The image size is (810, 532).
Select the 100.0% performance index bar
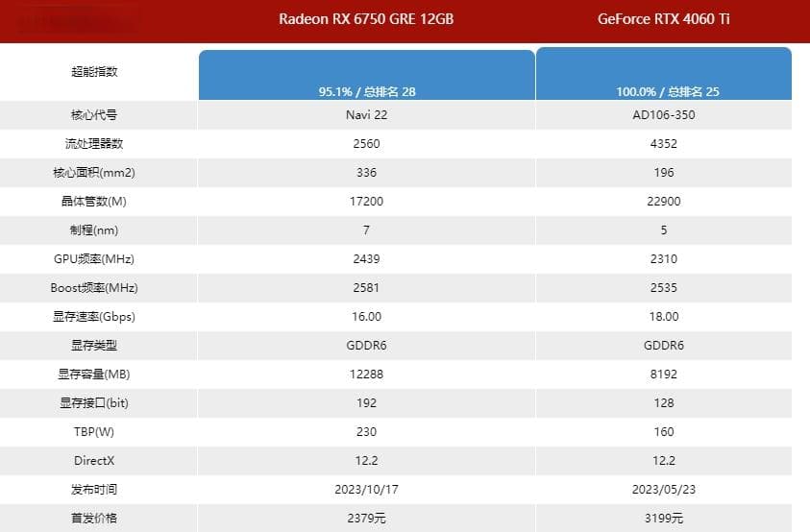point(664,73)
